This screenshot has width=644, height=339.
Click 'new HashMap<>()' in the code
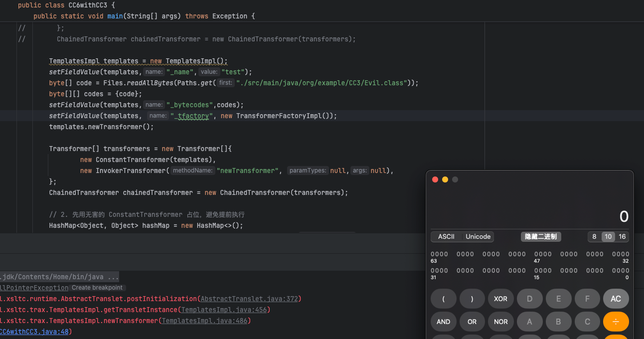[210, 225]
